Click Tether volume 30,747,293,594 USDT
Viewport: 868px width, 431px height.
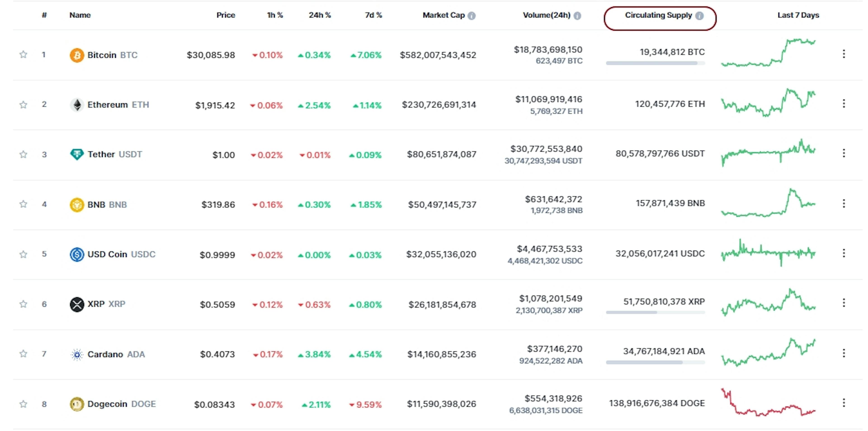point(543,161)
